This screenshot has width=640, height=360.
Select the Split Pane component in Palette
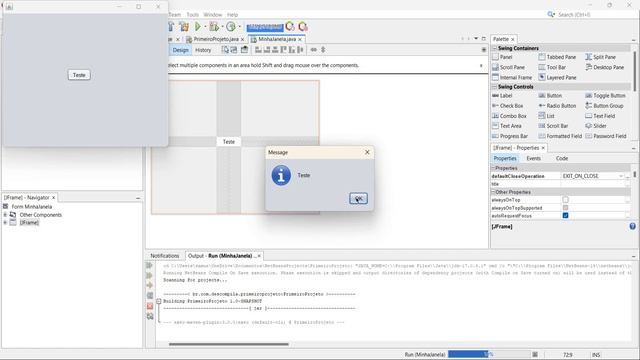coord(600,57)
